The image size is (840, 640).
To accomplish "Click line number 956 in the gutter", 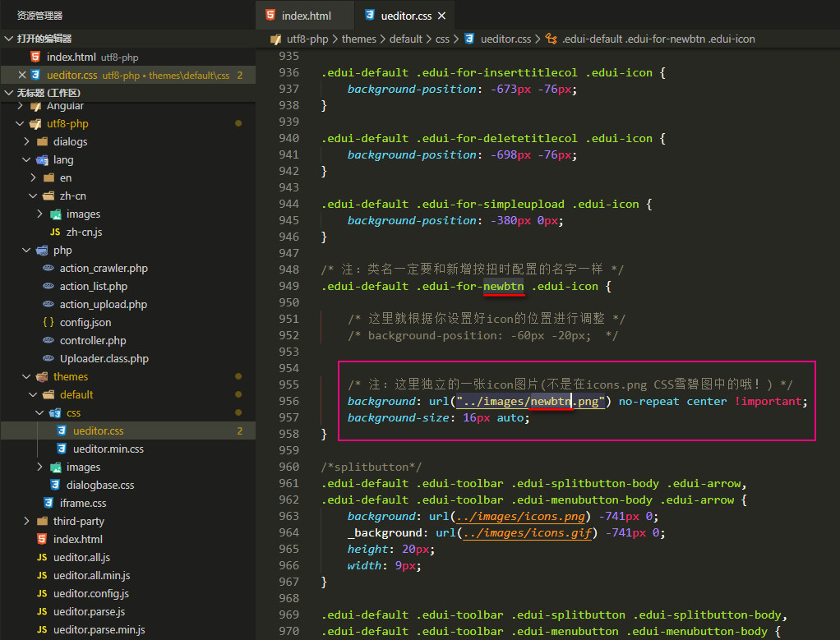I will (x=288, y=402).
